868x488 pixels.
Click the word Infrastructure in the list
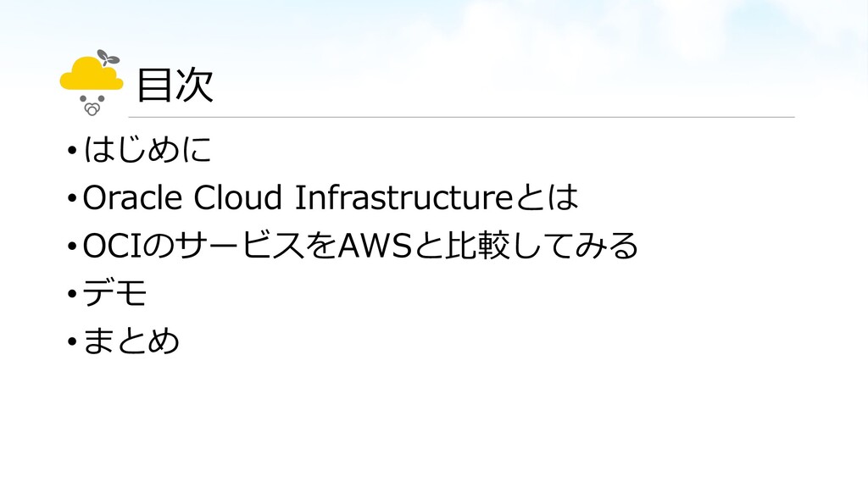point(403,197)
